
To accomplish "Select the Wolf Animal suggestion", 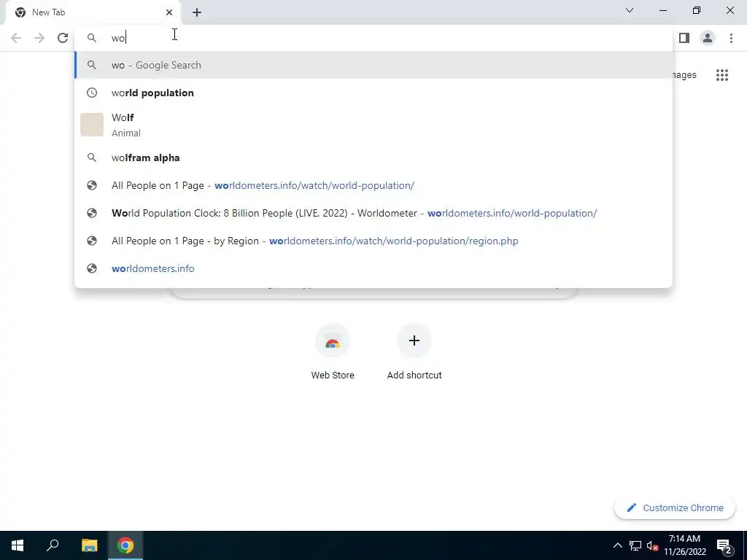I will pos(373,125).
